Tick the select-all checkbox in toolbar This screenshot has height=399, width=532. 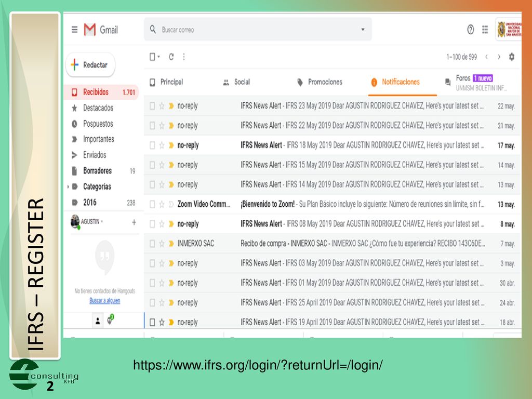click(x=152, y=57)
